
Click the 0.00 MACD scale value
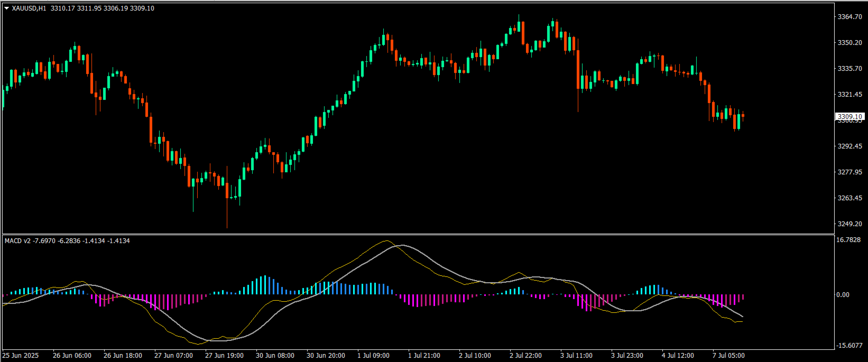[x=843, y=295]
